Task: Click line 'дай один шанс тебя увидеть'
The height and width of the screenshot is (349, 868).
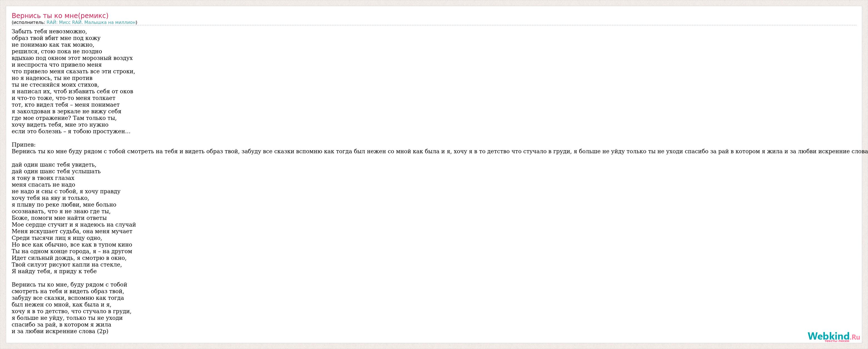Action: click(54, 165)
